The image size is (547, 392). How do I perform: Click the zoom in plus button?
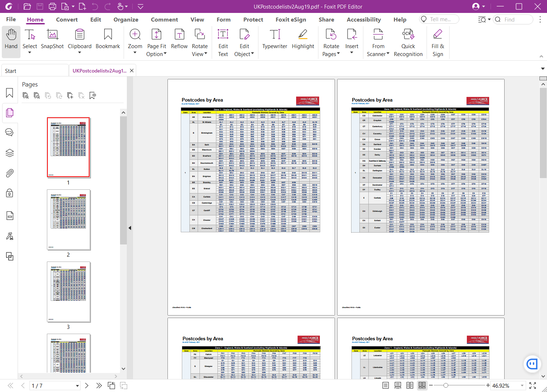(488, 386)
